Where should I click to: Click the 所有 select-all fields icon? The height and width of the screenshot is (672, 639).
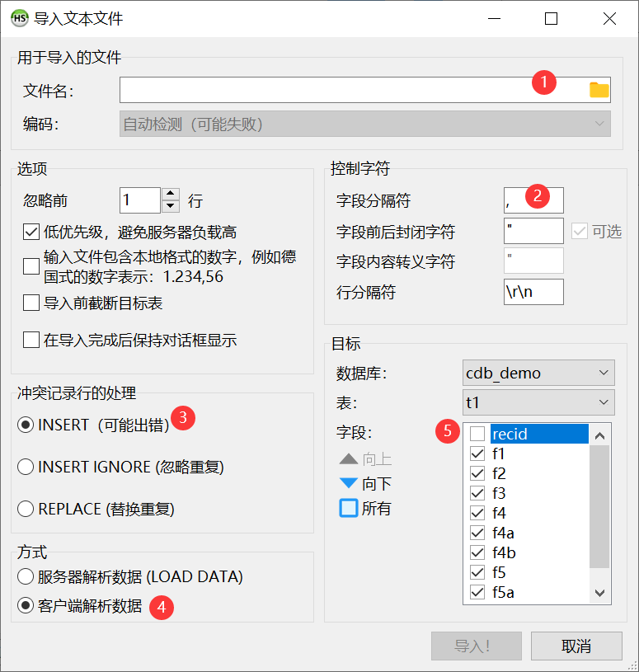coord(349,508)
